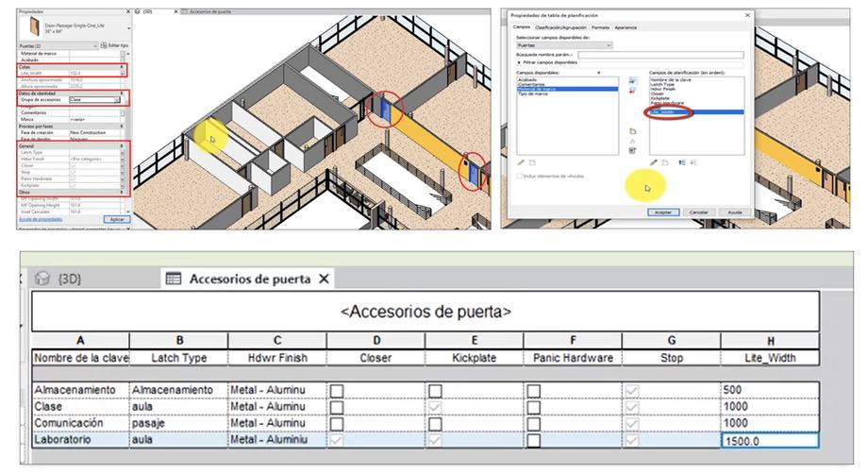Click Editar tipo button
The width and height of the screenshot is (868, 474).
(x=114, y=45)
